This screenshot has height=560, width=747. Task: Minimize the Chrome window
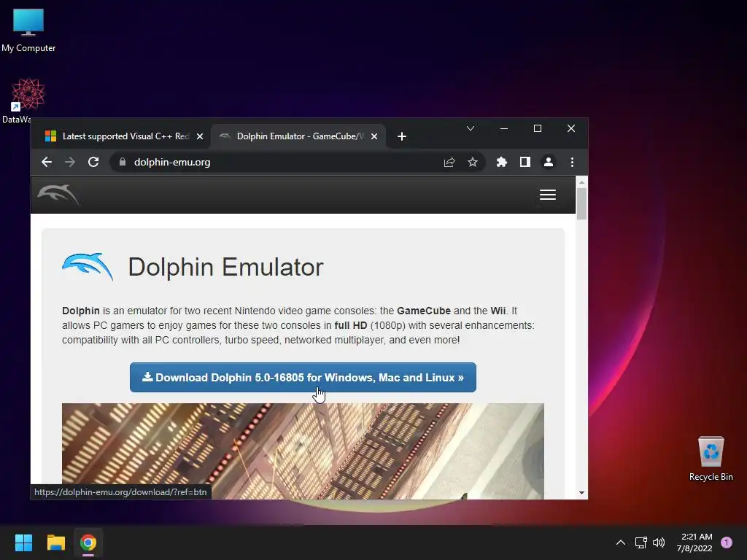(x=504, y=128)
